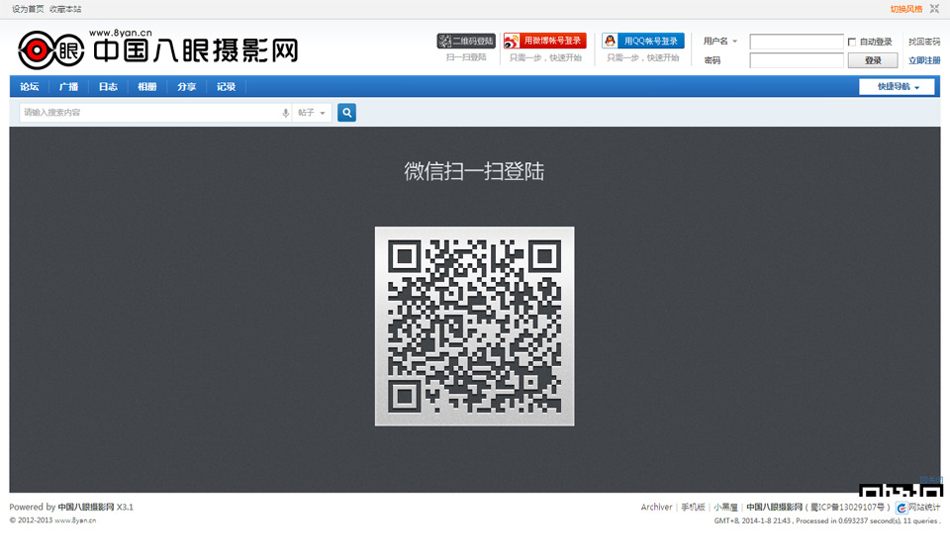Click the 网站统计 text in the footer
The image size is (950, 560).
[924, 508]
